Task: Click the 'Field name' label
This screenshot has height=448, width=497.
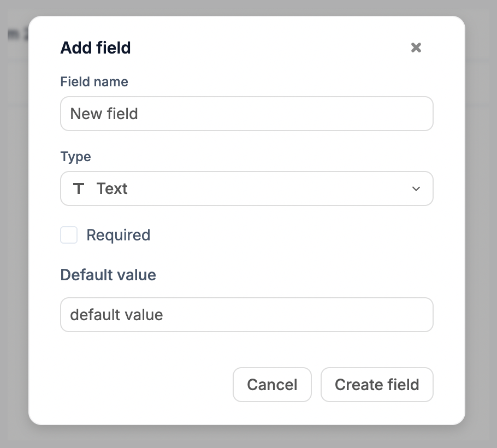Action: click(94, 82)
